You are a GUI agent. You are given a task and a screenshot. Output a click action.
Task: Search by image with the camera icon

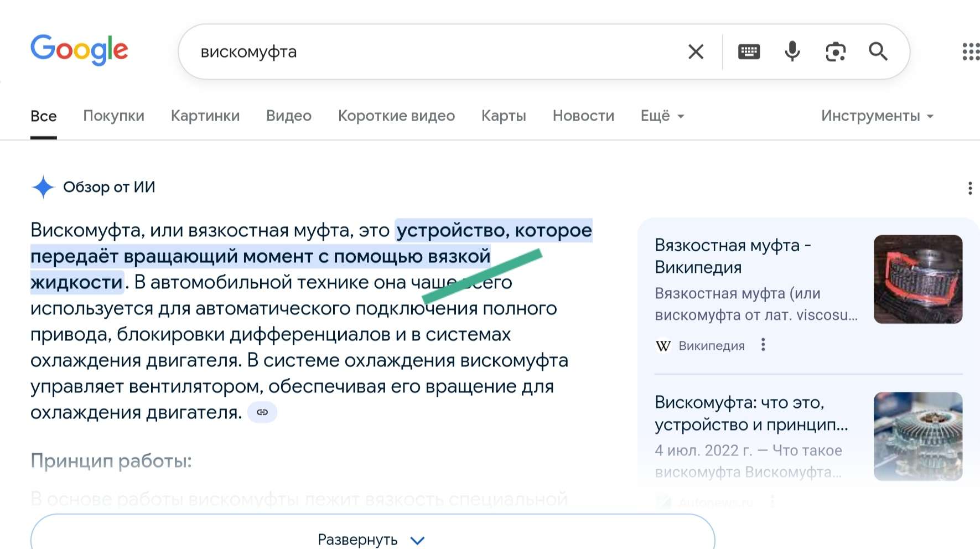pos(836,52)
